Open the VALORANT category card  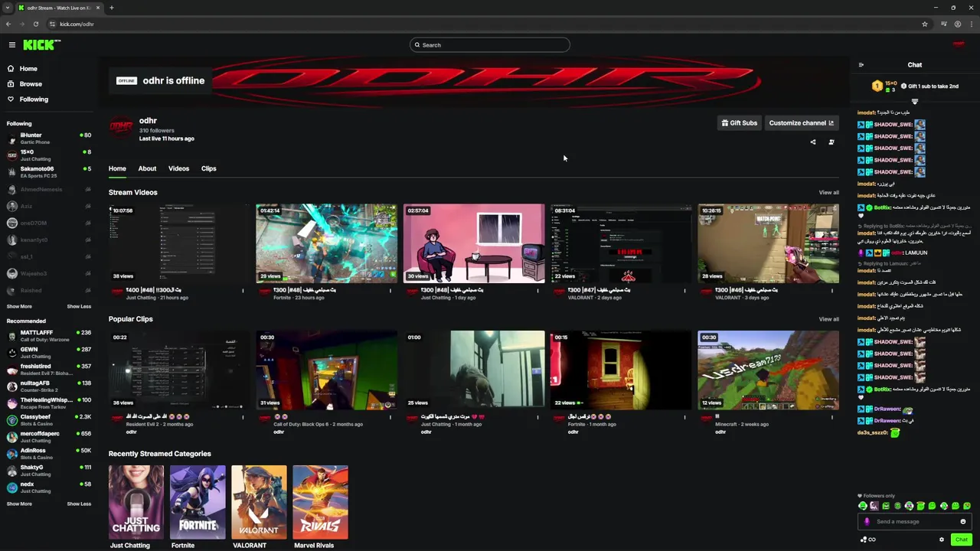tap(259, 502)
